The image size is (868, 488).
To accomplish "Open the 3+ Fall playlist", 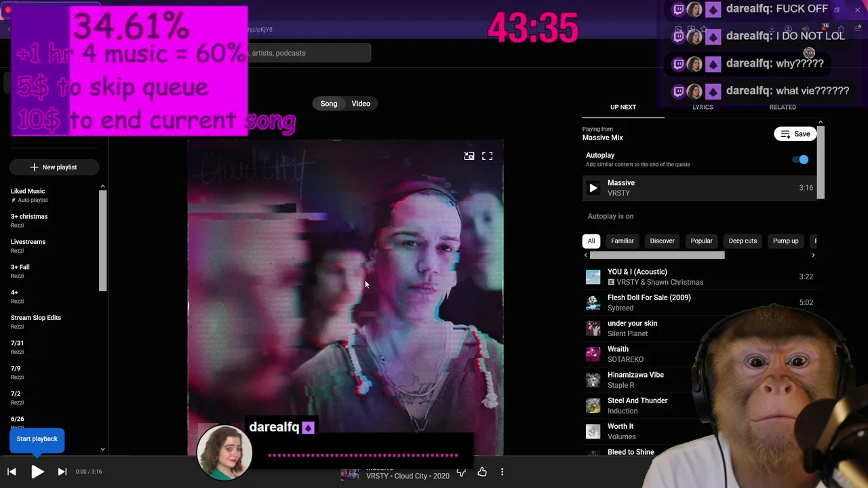I will click(x=20, y=267).
